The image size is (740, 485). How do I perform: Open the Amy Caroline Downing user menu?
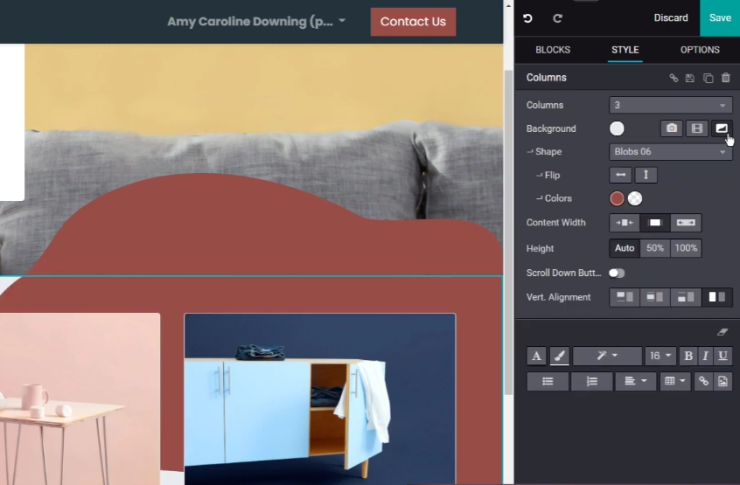pos(256,22)
